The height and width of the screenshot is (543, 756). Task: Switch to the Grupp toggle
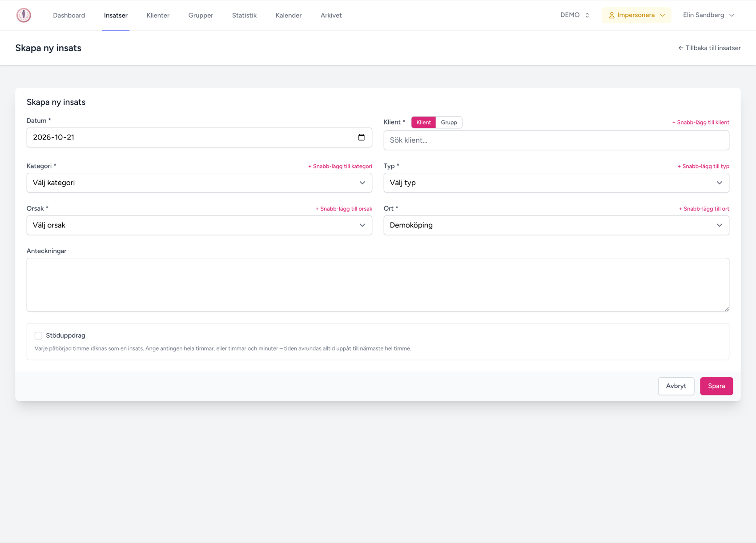(x=449, y=122)
